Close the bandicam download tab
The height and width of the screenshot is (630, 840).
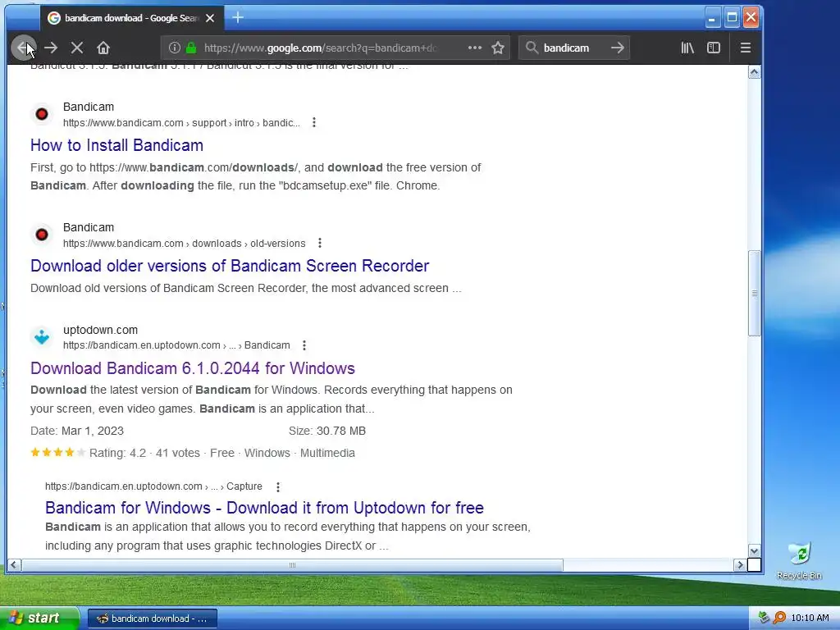(210, 18)
